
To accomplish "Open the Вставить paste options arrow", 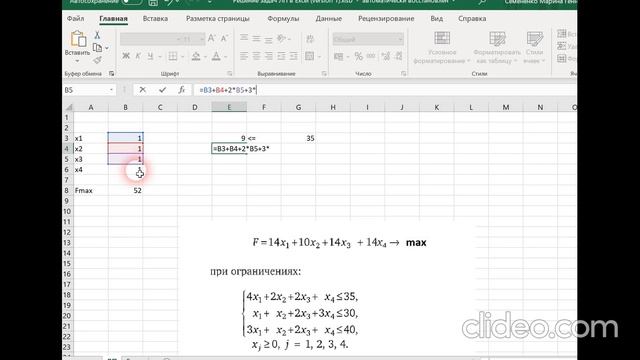I will 77,61.
